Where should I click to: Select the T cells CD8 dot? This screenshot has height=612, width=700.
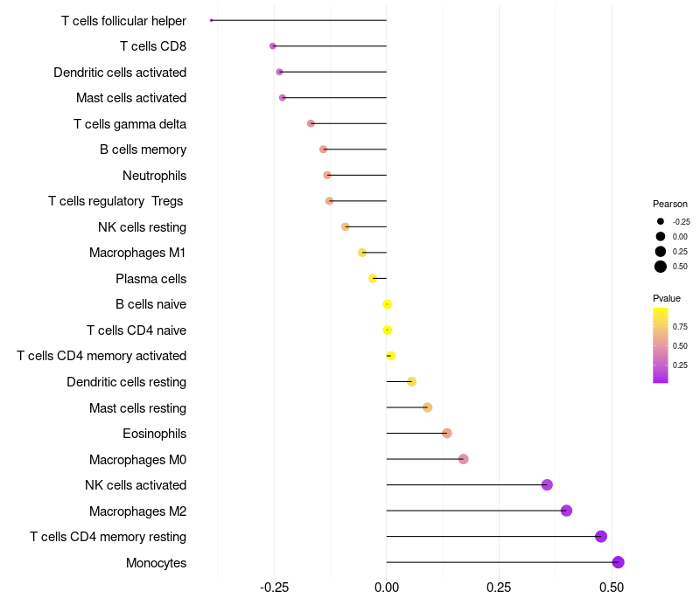[x=273, y=45]
